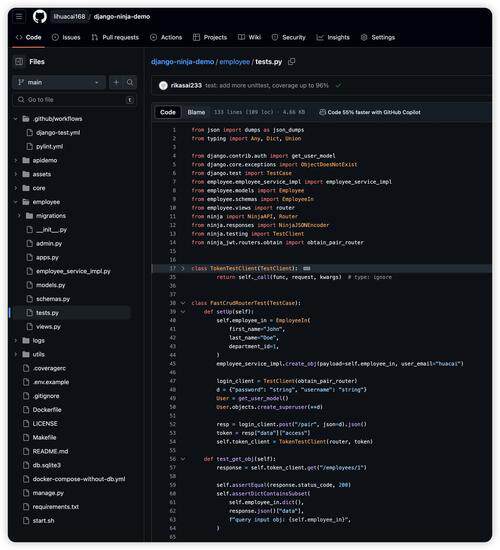
Task: Open requirements.txt file
Action: click(56, 507)
